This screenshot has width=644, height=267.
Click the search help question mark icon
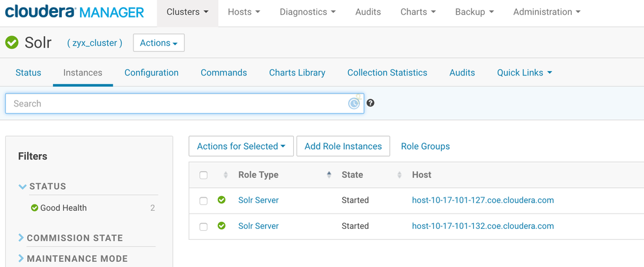point(371,103)
